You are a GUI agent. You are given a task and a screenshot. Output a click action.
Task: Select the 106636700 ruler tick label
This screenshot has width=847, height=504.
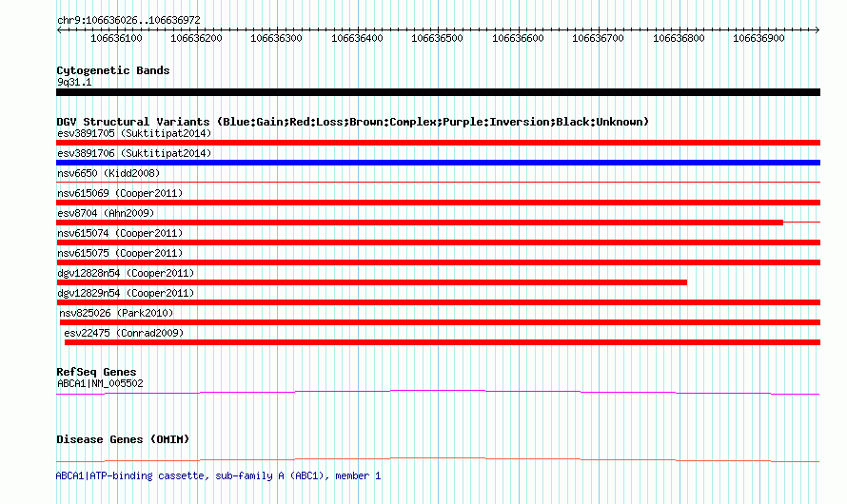(598, 38)
